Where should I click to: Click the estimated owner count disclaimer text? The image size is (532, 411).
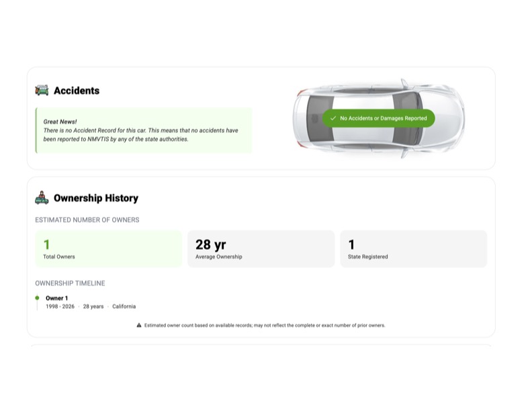click(265, 325)
